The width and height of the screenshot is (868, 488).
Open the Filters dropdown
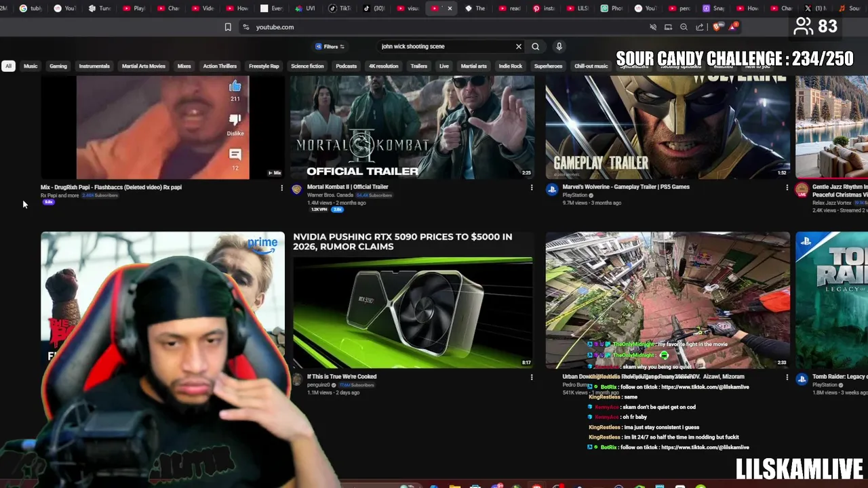(330, 47)
